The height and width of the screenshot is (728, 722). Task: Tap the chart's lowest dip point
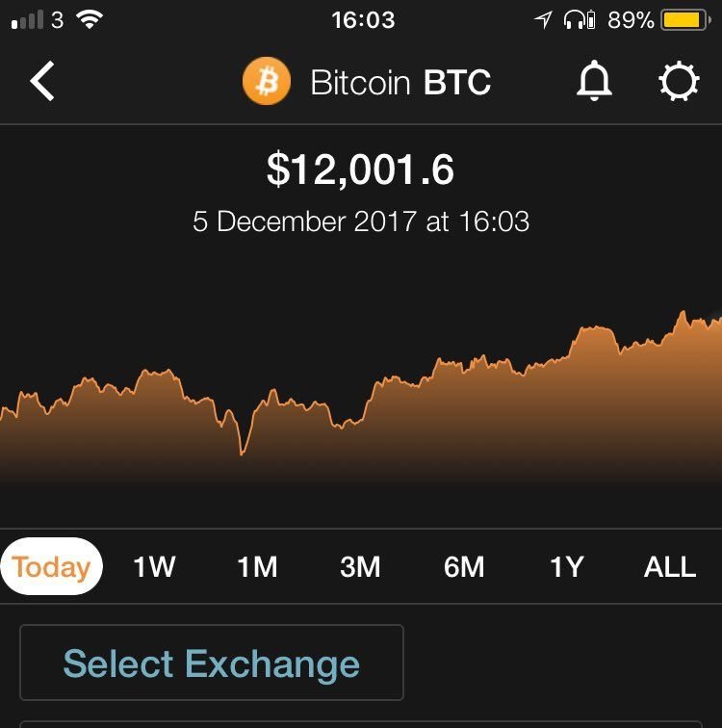(x=242, y=454)
